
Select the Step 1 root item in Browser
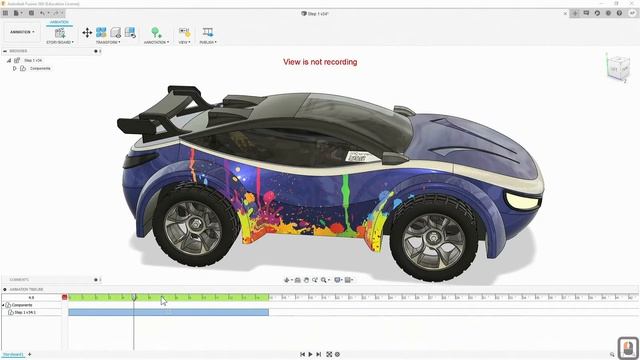tap(33, 60)
